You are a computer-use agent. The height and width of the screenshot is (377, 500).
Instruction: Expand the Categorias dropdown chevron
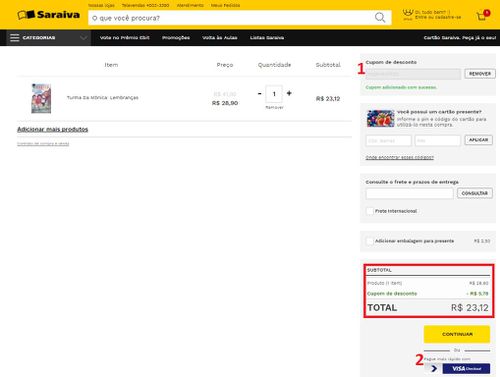tap(84, 38)
